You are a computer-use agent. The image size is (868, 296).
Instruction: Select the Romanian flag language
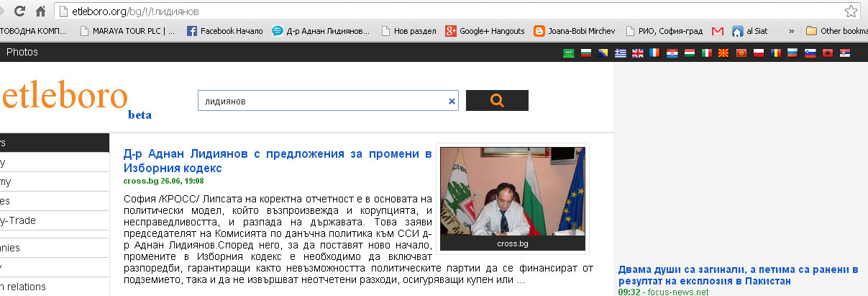(x=776, y=53)
